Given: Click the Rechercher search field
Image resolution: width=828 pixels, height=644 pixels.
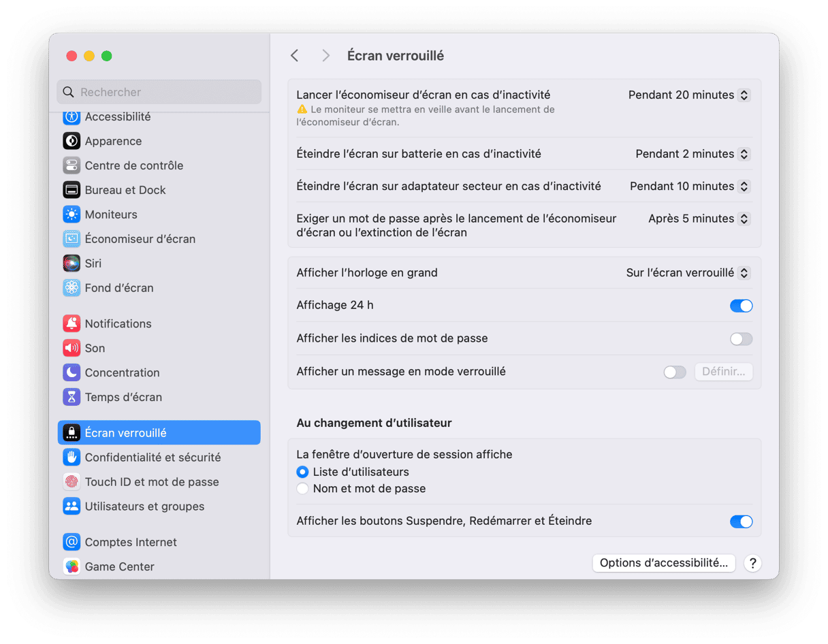Looking at the screenshot, I should [159, 92].
